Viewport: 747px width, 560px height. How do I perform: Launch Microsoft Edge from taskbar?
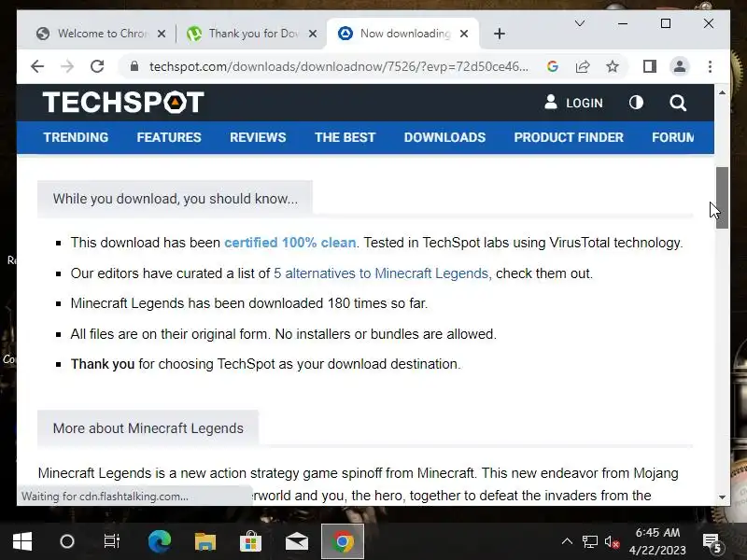[159, 541]
